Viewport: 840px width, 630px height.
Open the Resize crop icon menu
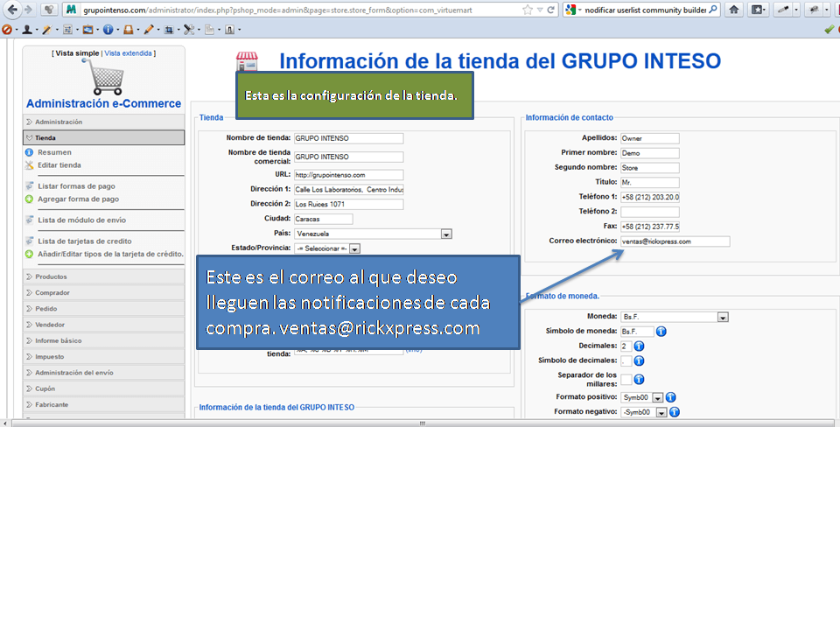click(169, 30)
